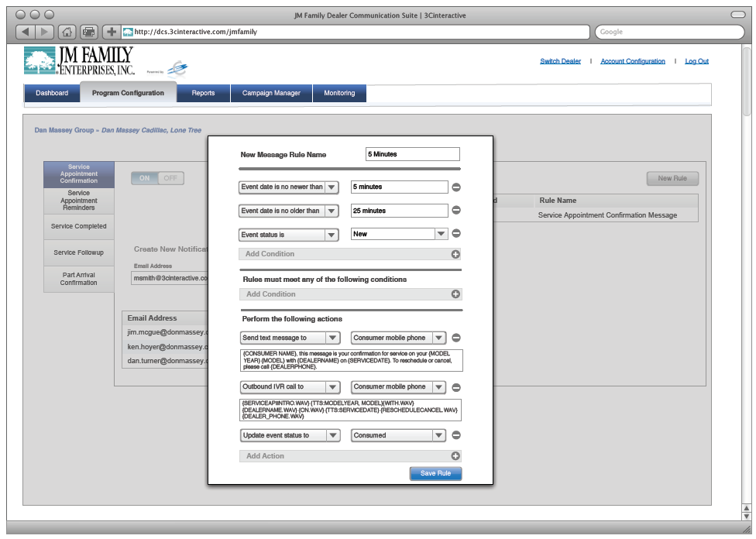Click the Save Rule button
The height and width of the screenshot is (539, 756).
[x=435, y=473]
